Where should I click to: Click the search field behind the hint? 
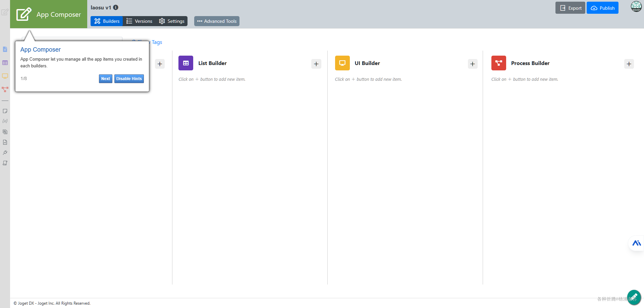(x=72, y=39)
